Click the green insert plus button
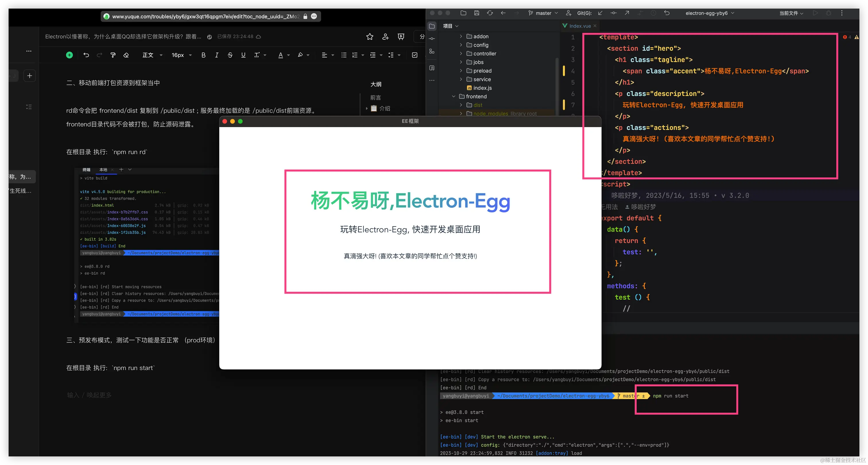The width and height of the screenshot is (868, 465). click(69, 55)
